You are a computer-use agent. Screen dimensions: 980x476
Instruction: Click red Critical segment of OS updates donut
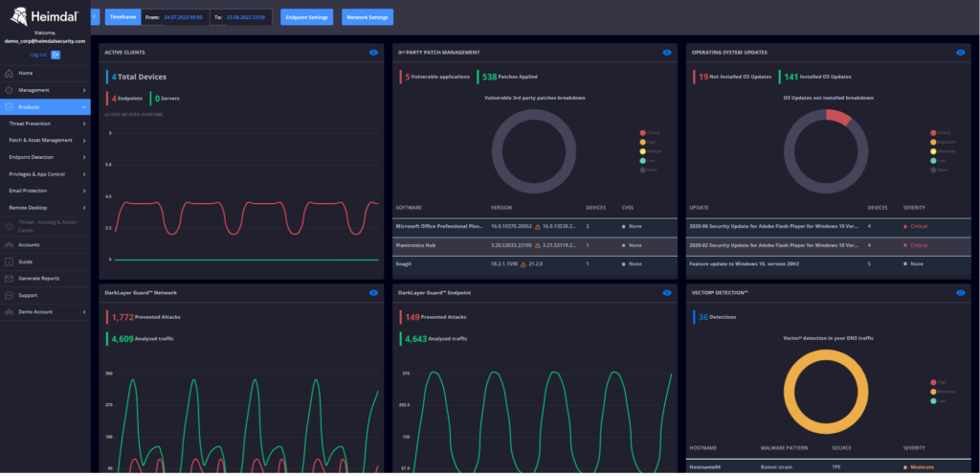[839, 117]
